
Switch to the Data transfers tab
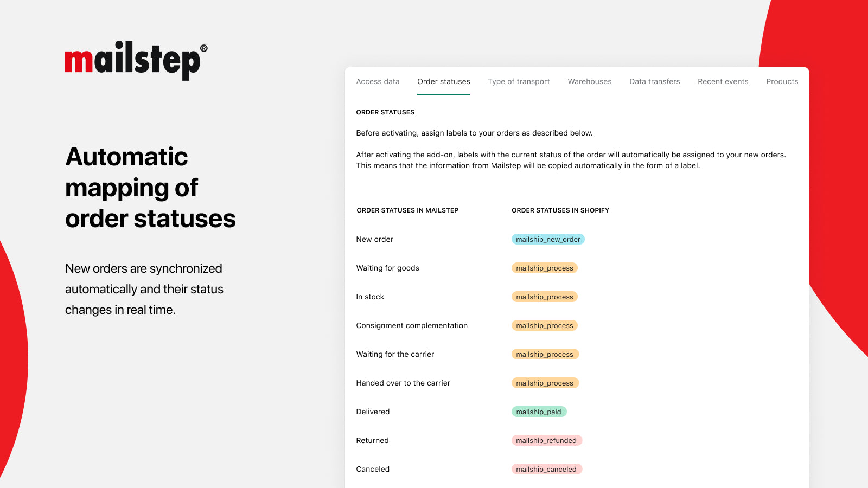point(654,81)
